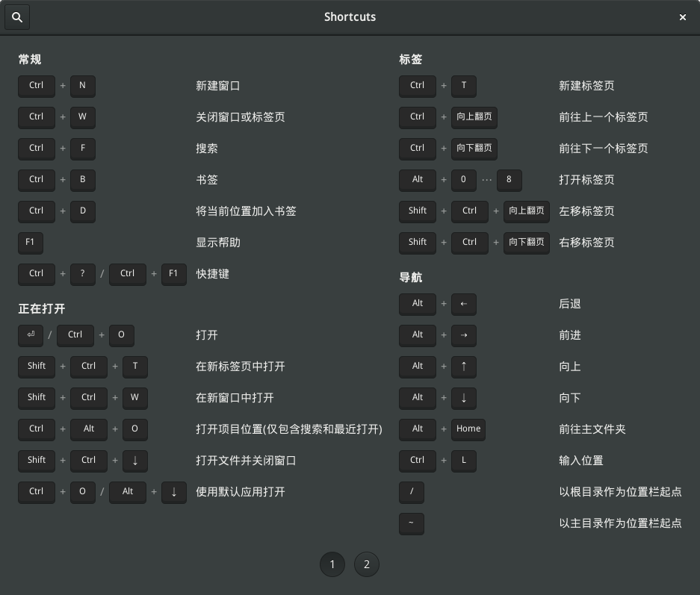Click the 常规 section heading
Image resolution: width=700 pixels, height=595 pixels.
click(30, 60)
